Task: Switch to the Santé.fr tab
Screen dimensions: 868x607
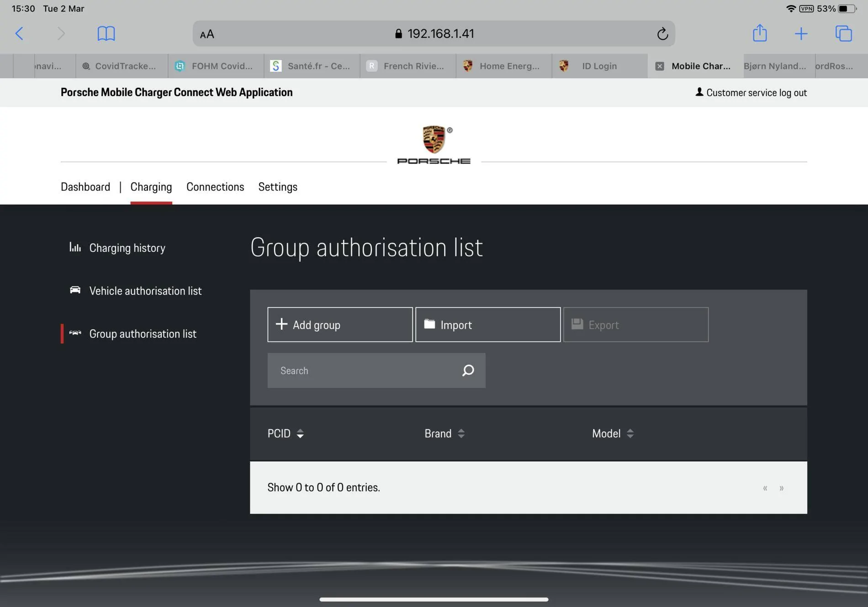Action: 312,66
